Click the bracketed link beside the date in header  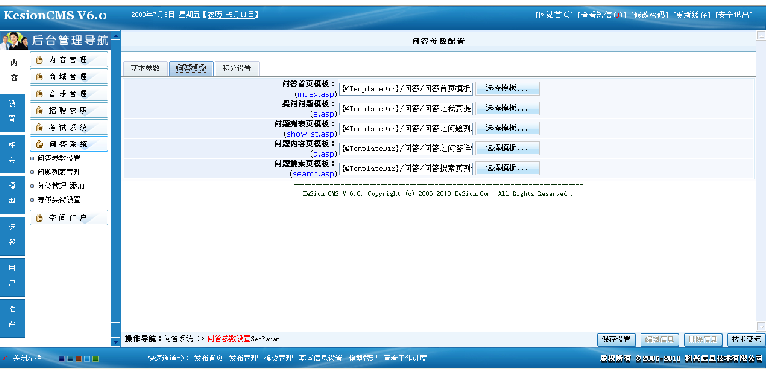coord(230,15)
